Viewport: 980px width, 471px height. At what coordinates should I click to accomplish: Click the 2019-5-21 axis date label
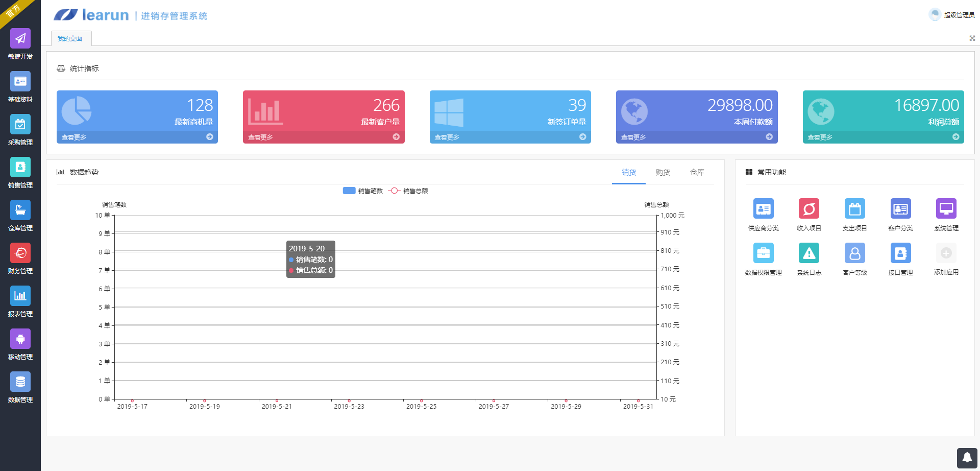point(277,407)
